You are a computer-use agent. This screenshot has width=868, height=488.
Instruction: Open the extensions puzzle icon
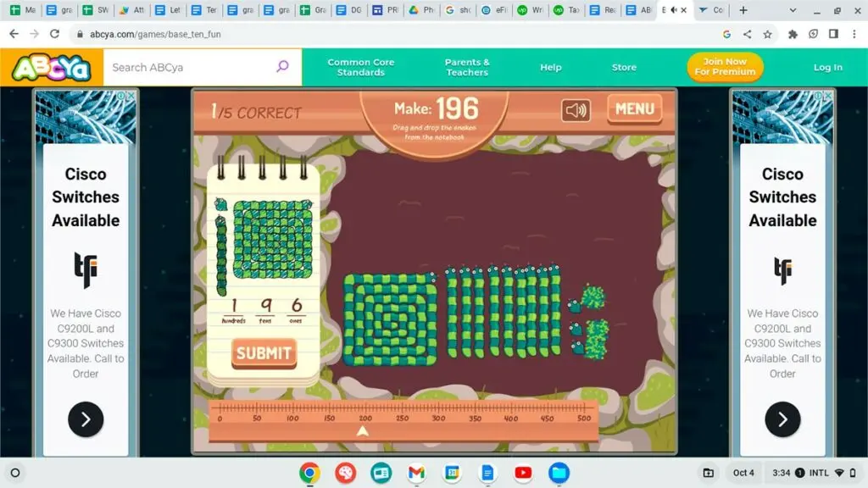tap(793, 34)
